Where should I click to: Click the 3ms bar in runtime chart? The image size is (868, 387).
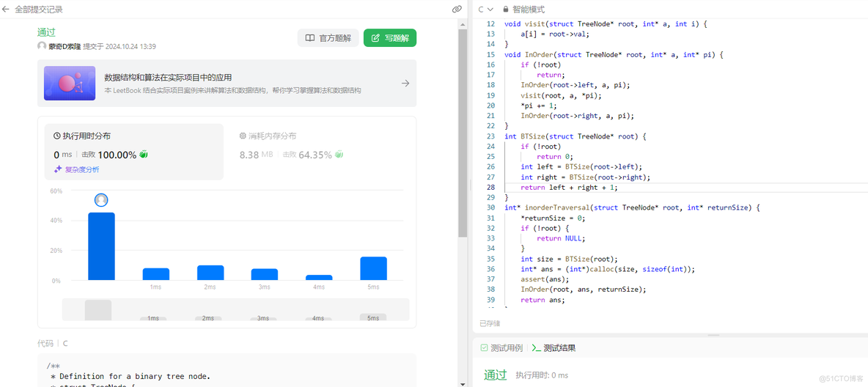(x=265, y=275)
